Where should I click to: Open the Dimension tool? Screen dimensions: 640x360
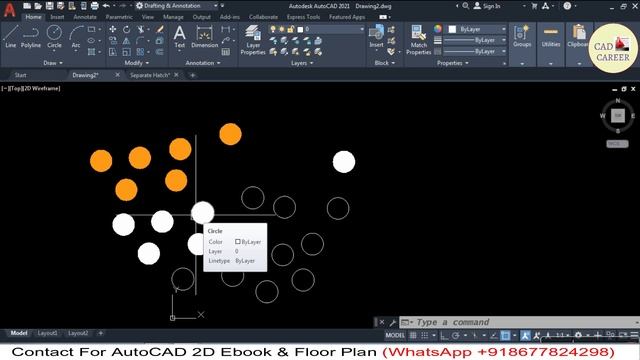pos(204,36)
